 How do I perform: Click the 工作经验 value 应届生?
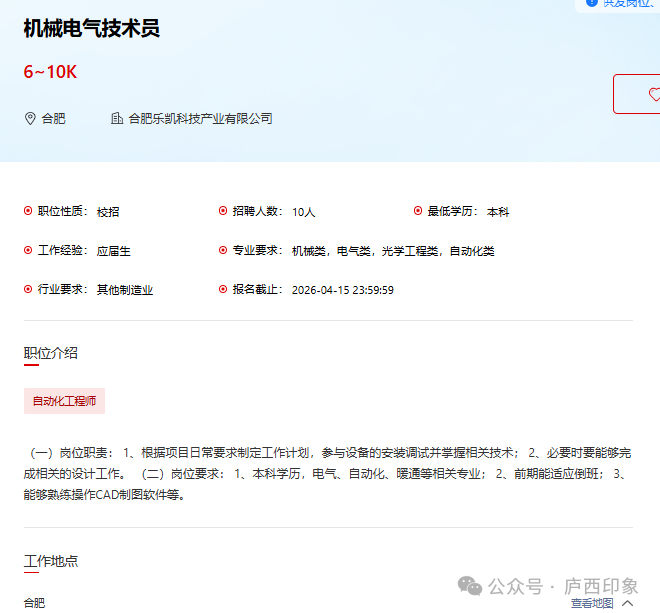click(114, 251)
